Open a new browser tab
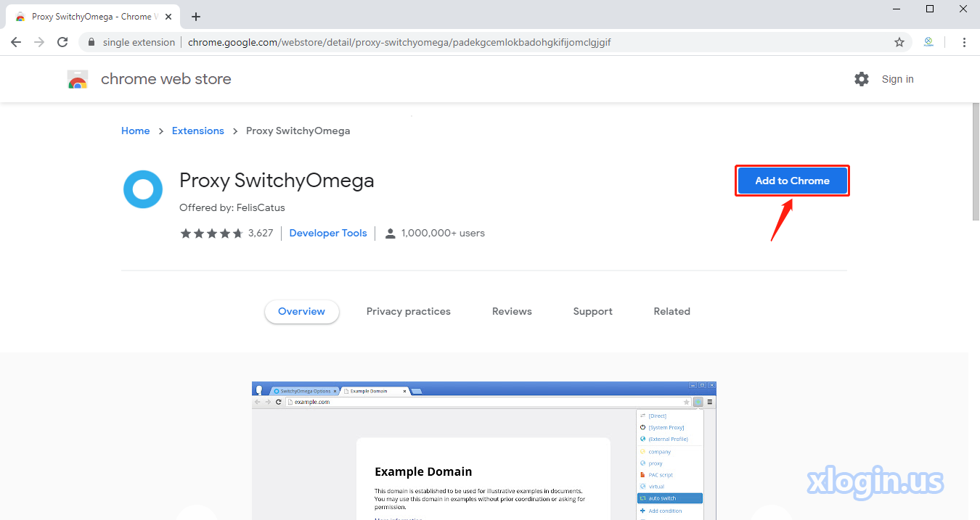 [x=196, y=17]
